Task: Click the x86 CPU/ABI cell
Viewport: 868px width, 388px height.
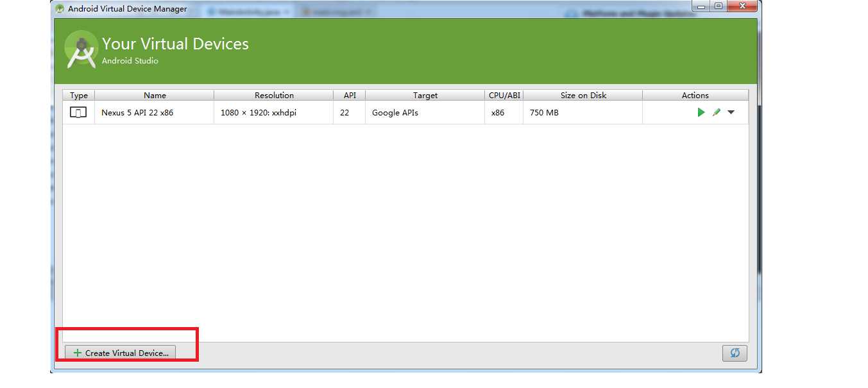Action: pyautogui.click(x=504, y=112)
